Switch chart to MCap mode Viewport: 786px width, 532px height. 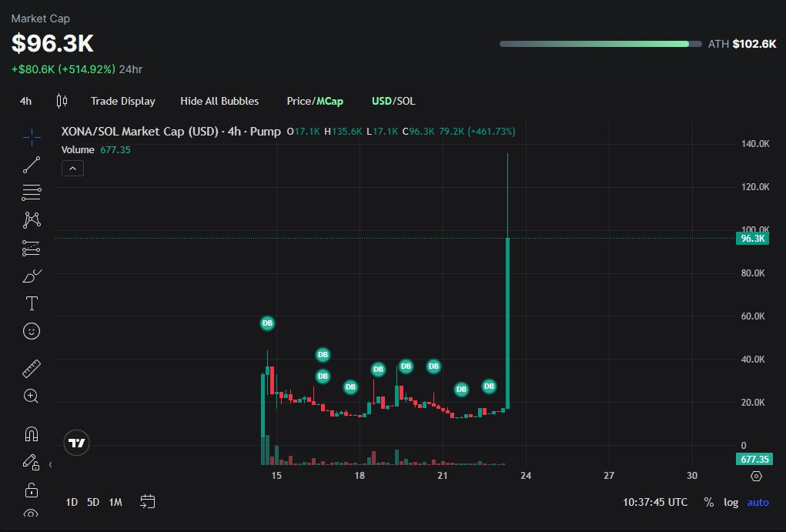pos(329,102)
